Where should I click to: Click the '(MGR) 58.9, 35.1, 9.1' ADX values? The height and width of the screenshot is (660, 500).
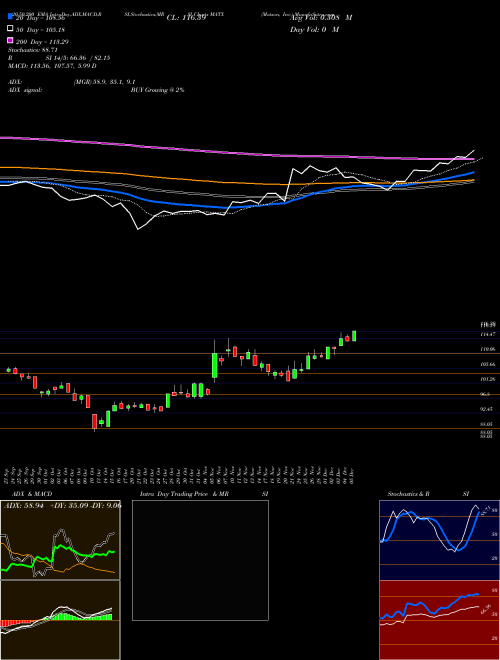(104, 82)
